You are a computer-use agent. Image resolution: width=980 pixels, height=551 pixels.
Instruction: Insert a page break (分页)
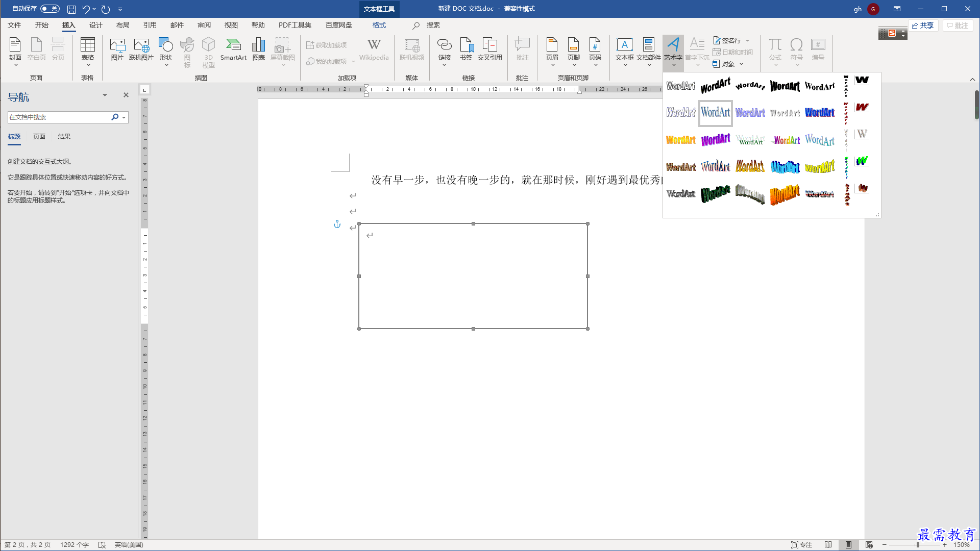point(58,49)
